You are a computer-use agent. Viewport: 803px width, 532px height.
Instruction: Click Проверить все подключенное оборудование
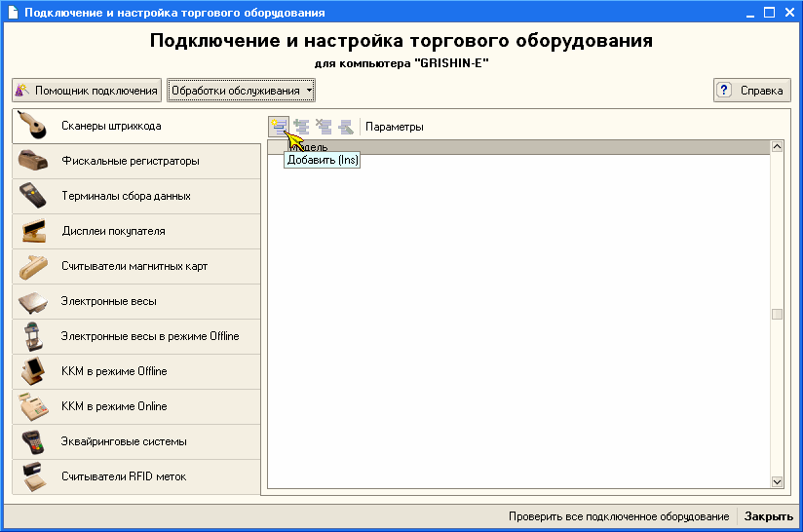(x=619, y=516)
